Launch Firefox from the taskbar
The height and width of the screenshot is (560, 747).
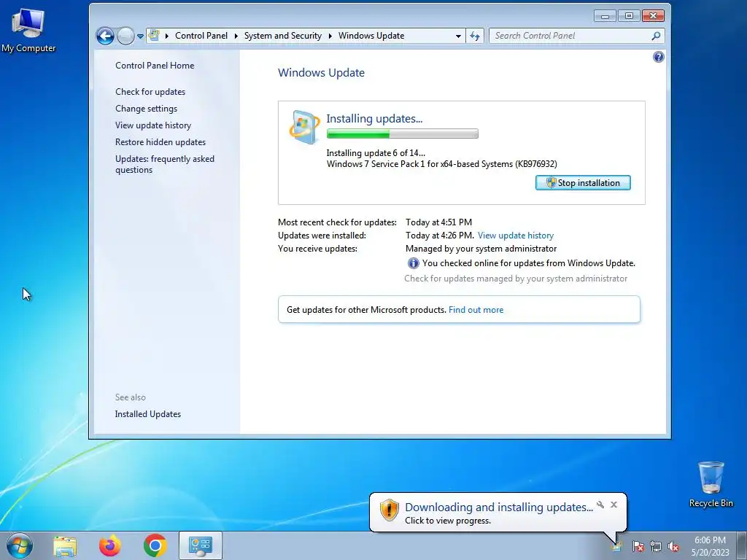click(110, 545)
